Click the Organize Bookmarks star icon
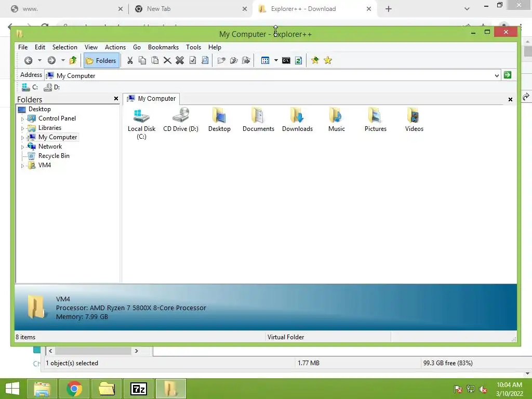This screenshot has width=532, height=399. tap(328, 60)
